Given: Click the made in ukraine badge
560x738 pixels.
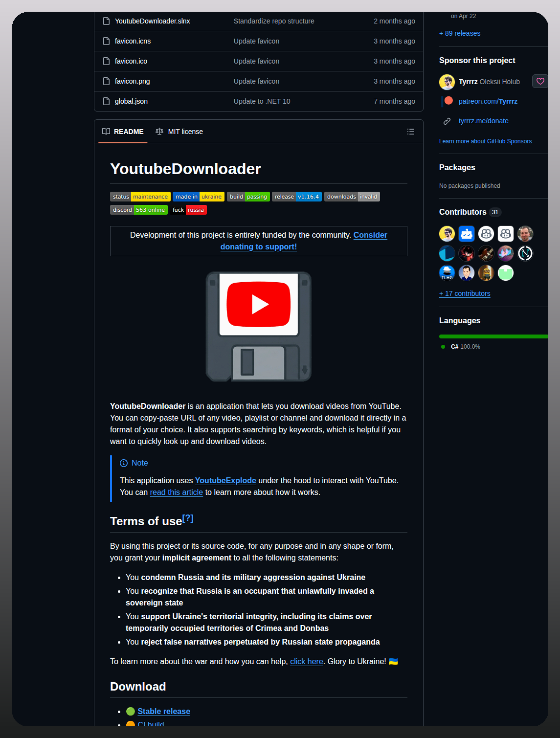Looking at the screenshot, I should [x=199, y=197].
